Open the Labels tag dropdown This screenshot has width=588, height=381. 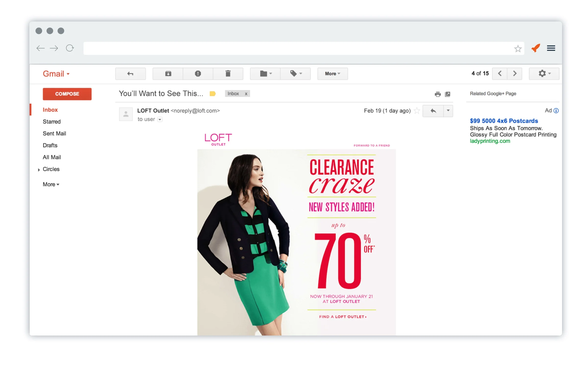(295, 74)
